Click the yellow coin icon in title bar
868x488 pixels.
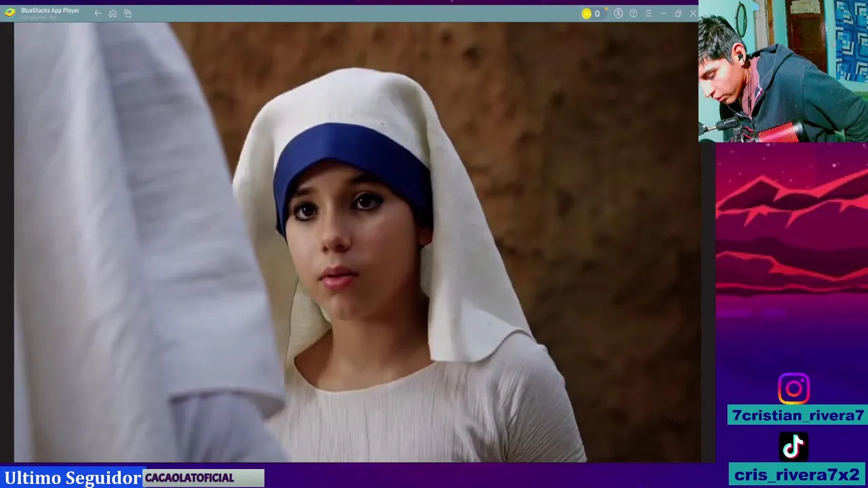[587, 14]
